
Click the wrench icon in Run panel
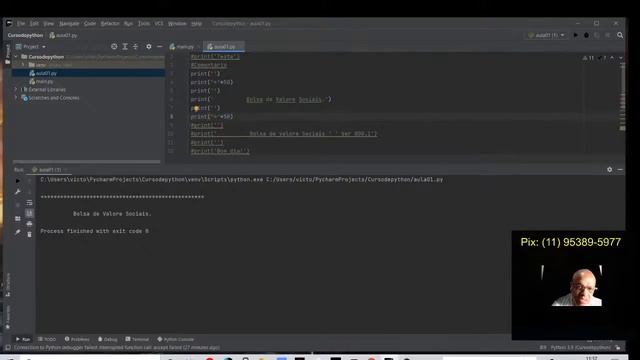pos(18,192)
